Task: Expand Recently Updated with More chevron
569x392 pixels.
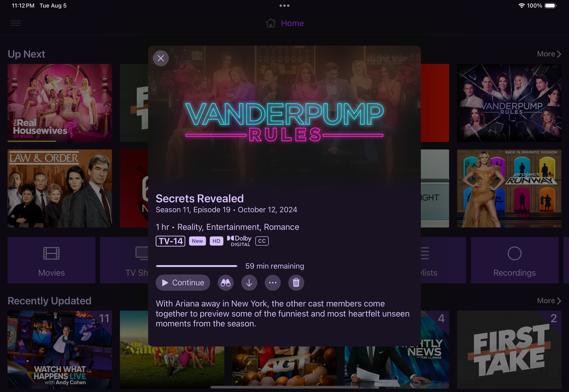Action: tap(549, 301)
